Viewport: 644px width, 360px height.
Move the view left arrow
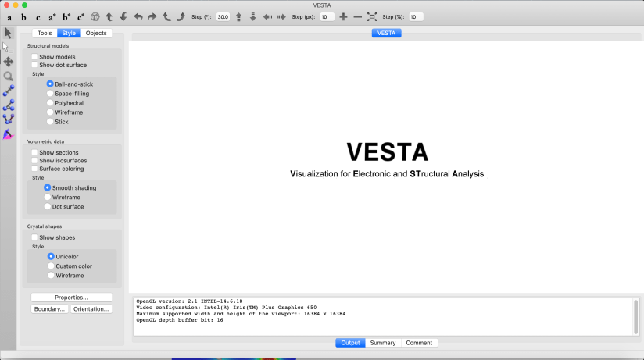pyautogui.click(x=267, y=17)
